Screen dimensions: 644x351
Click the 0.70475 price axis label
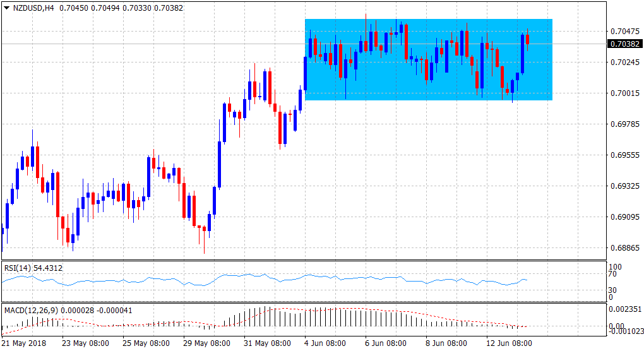coord(623,31)
